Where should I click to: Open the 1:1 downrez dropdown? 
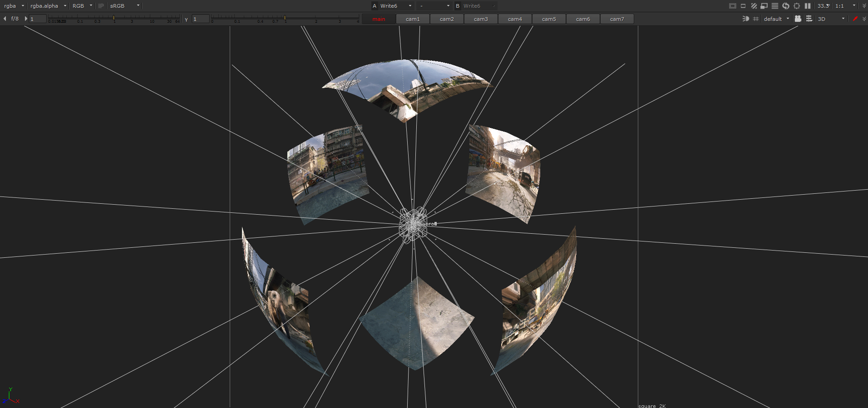click(845, 6)
